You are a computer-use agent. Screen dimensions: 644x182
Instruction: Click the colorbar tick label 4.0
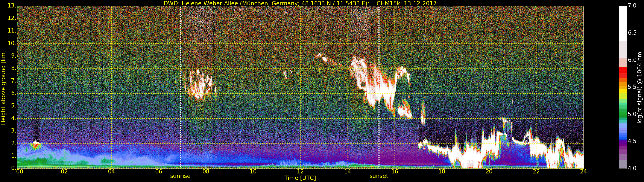632,168
